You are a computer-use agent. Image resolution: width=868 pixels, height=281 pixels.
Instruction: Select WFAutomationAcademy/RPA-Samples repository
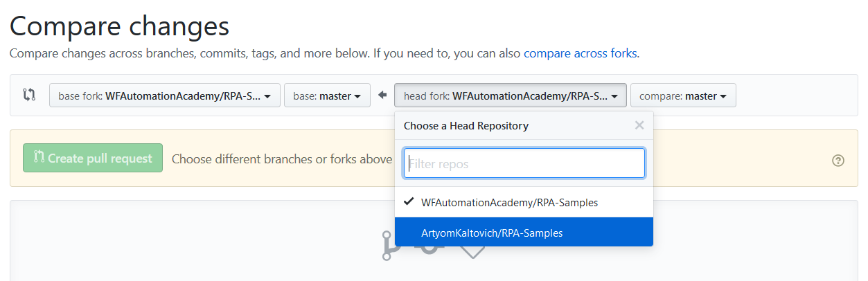[x=524, y=203]
